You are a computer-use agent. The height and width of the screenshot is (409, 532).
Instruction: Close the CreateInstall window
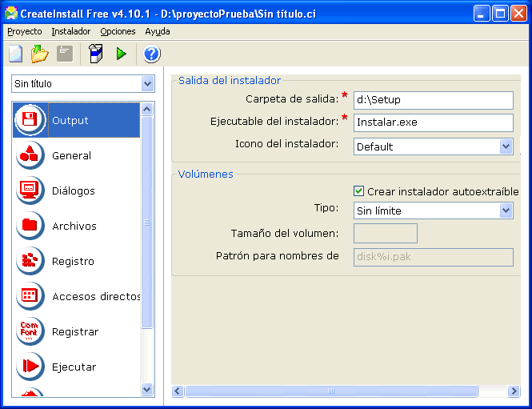click(x=518, y=14)
